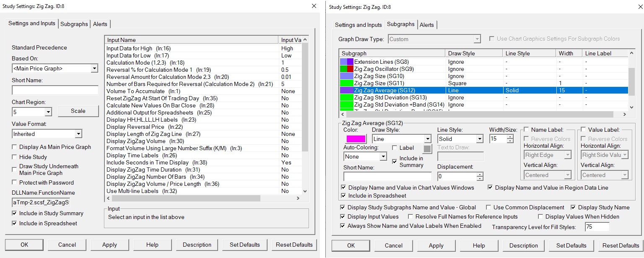Increase the Width/Size spinner value

(510, 137)
